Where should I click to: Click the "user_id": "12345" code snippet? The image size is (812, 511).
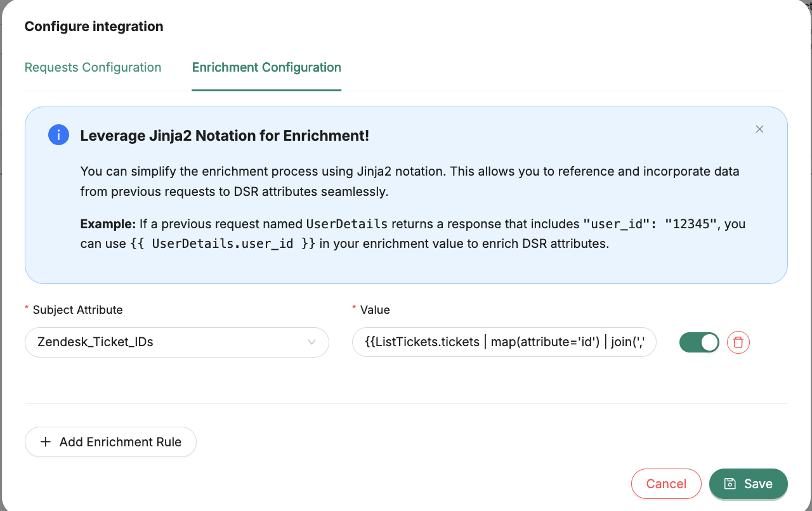[x=650, y=224]
